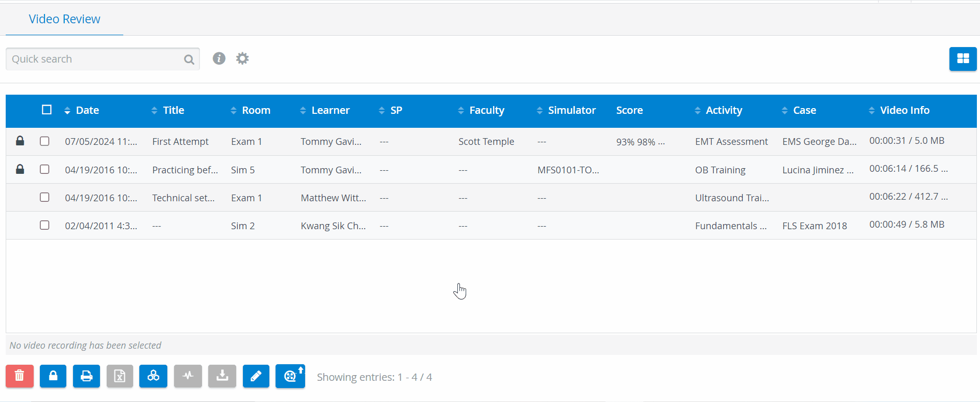Click the lock recordings button in bottom toolbar

coord(53,376)
